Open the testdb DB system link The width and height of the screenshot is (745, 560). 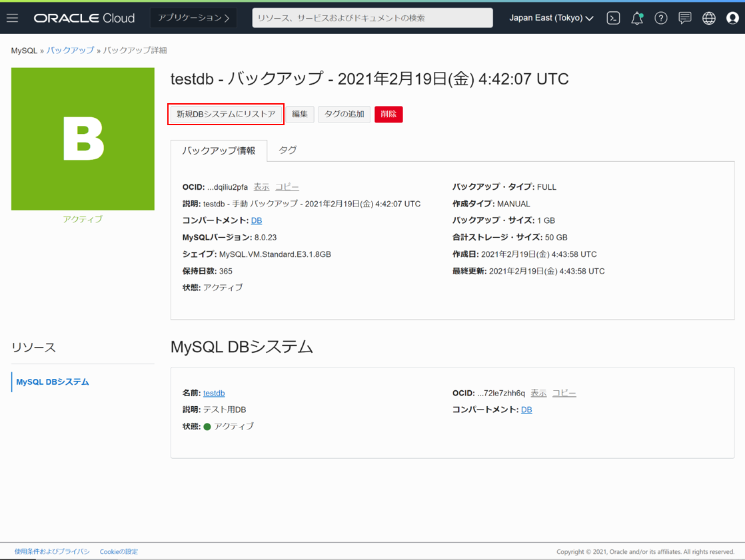pos(214,393)
